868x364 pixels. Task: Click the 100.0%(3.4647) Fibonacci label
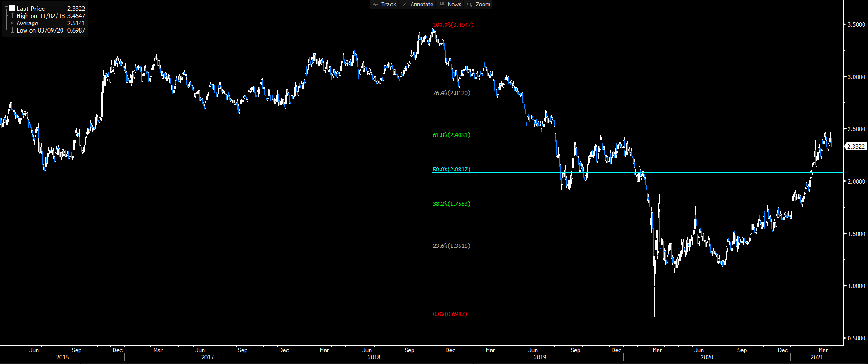(453, 25)
